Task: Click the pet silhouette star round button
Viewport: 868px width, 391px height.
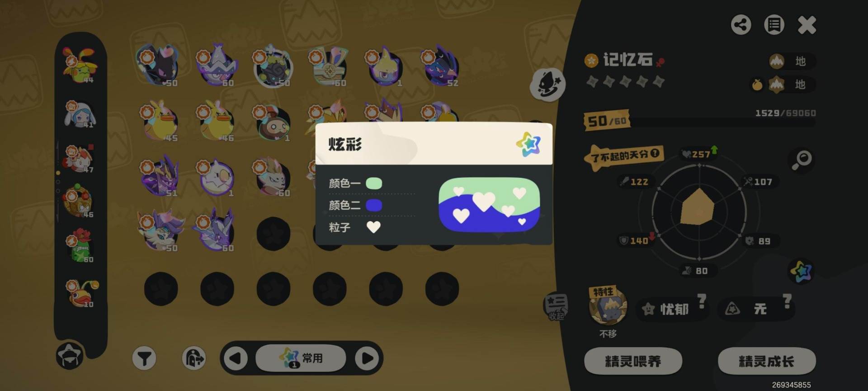Action: coord(548,85)
